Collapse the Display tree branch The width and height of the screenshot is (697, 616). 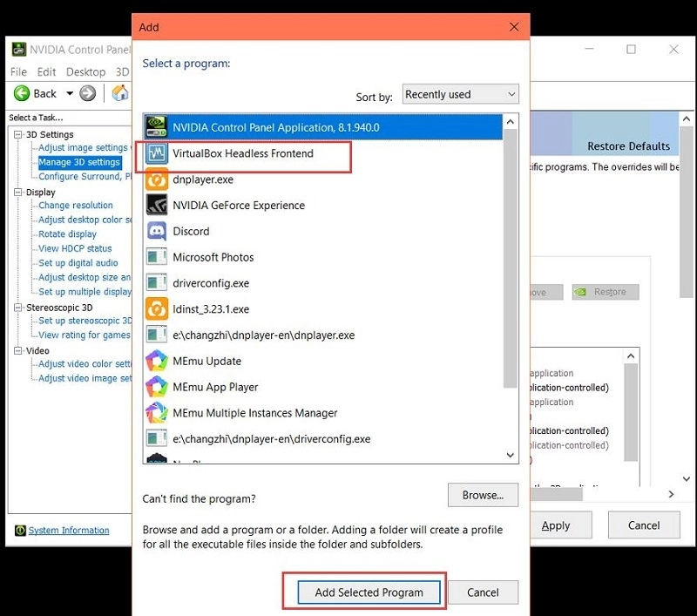(x=18, y=192)
